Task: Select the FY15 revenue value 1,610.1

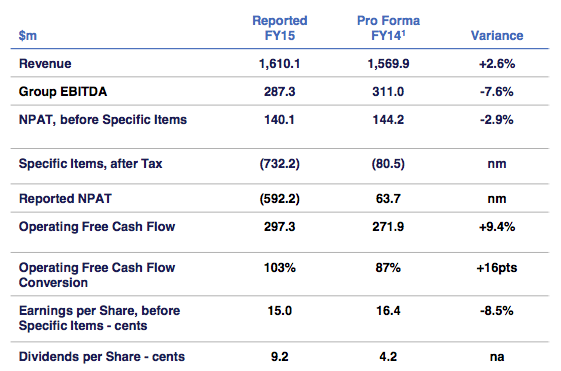Action: 279,64
